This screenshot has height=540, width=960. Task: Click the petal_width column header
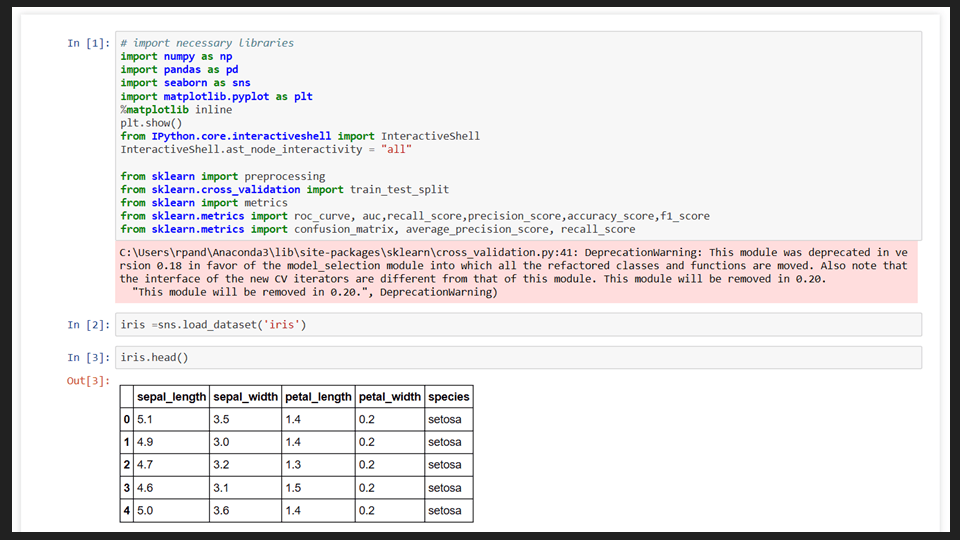(x=390, y=397)
